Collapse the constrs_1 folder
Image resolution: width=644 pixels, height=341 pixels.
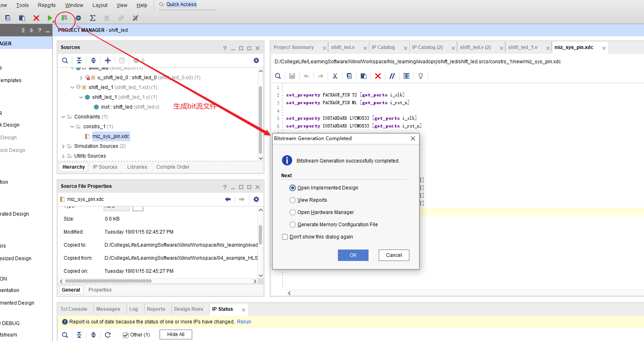(x=72, y=127)
